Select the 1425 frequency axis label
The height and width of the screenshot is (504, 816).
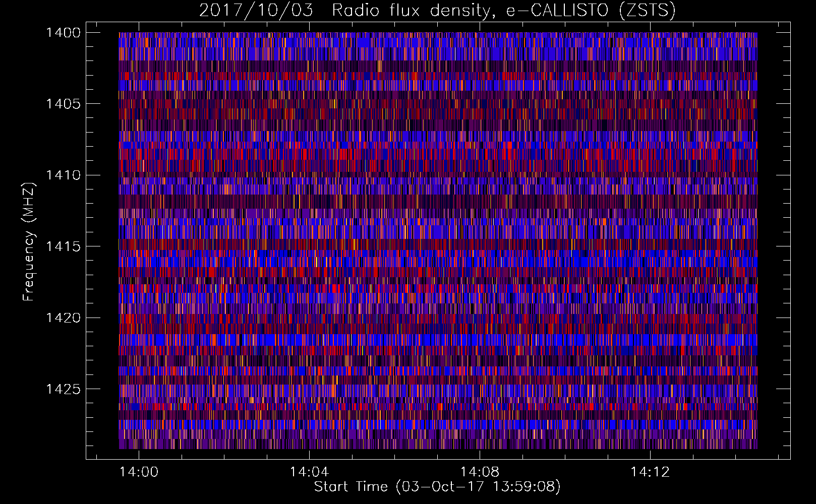tap(63, 389)
